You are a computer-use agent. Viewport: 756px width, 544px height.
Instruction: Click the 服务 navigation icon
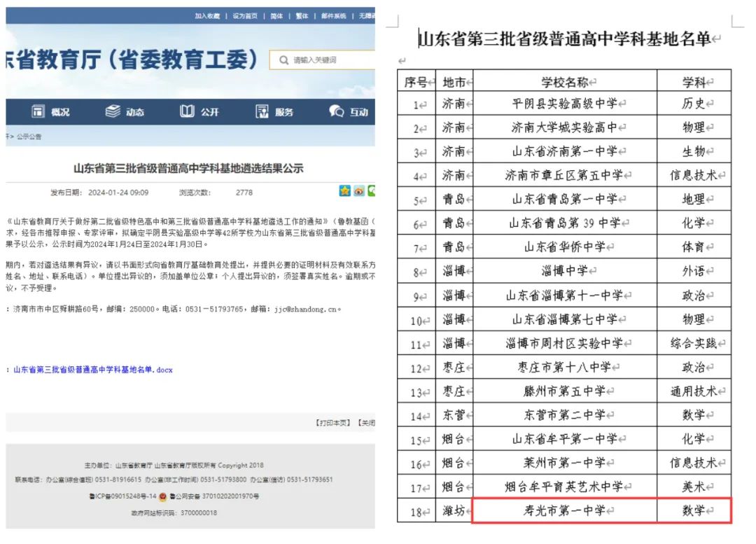click(x=262, y=111)
